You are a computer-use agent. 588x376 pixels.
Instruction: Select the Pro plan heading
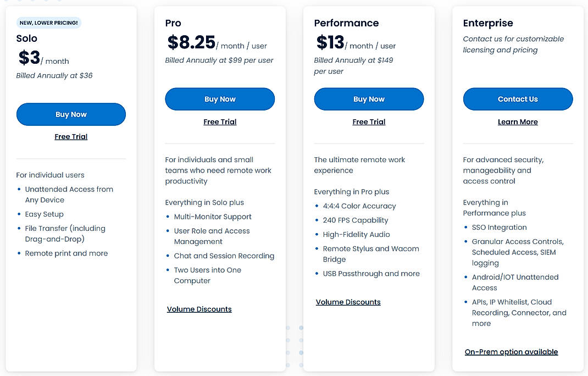(x=173, y=23)
